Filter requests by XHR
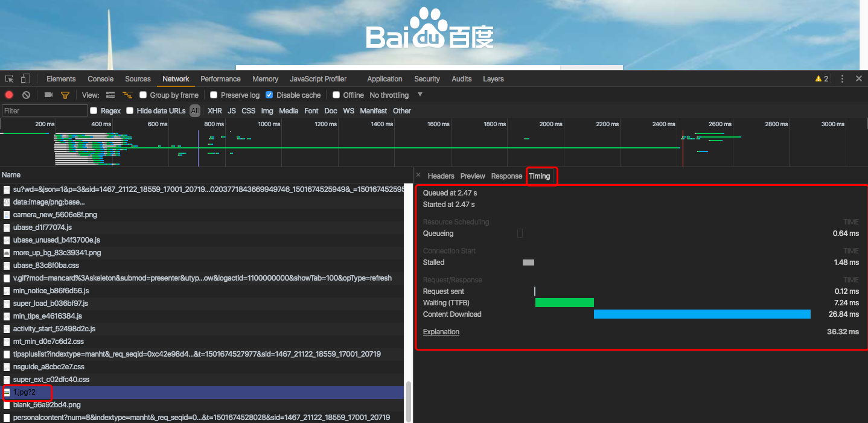 point(215,110)
